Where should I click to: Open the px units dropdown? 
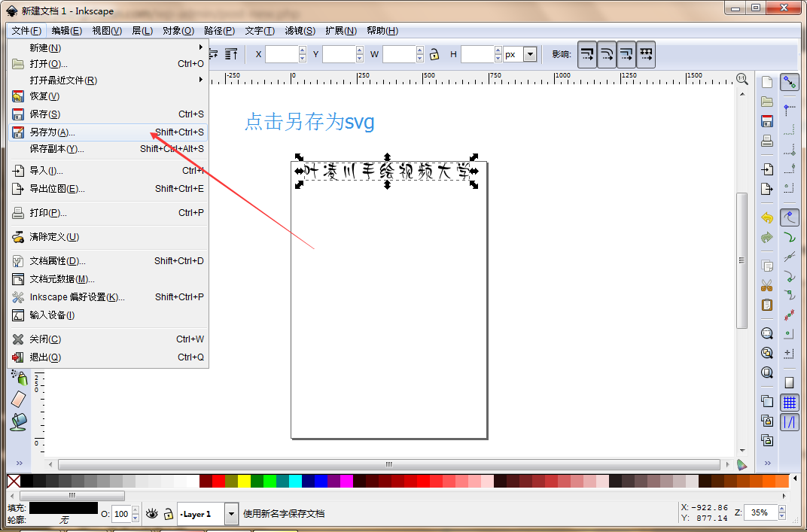pyautogui.click(x=530, y=54)
